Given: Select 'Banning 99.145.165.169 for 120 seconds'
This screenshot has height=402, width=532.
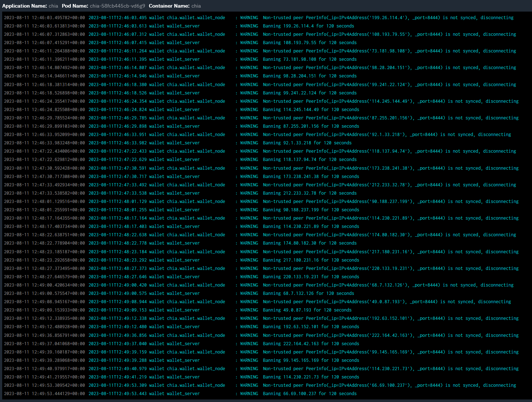Looking at the screenshot, I should point(311,360).
